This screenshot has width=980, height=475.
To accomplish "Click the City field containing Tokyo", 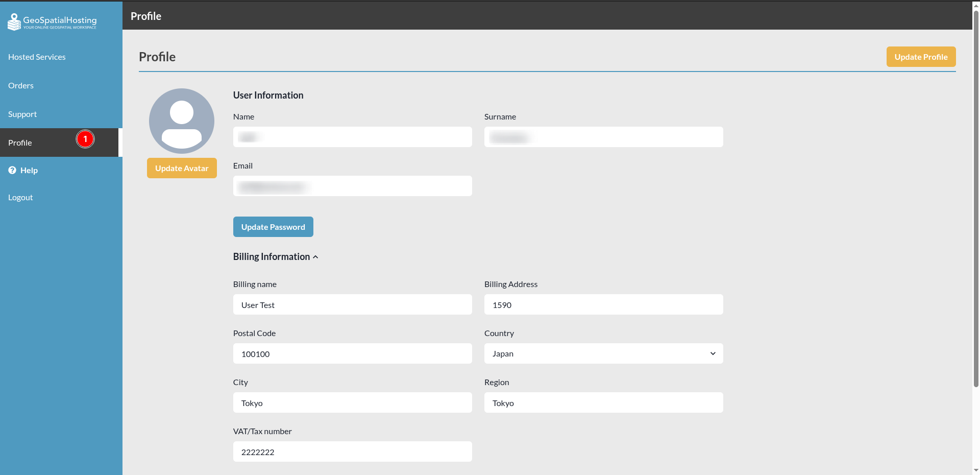I will tap(353, 402).
